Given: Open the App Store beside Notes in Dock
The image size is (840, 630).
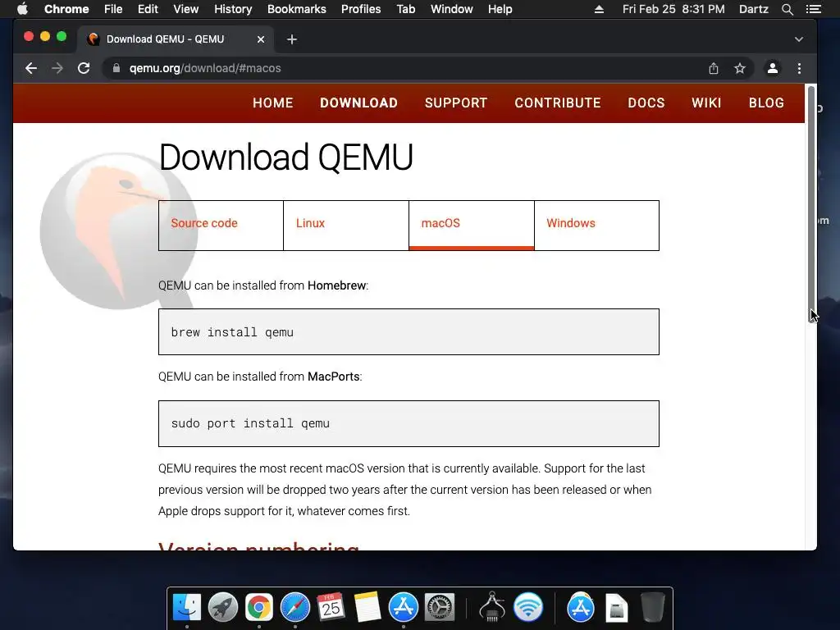Looking at the screenshot, I should point(404,608).
